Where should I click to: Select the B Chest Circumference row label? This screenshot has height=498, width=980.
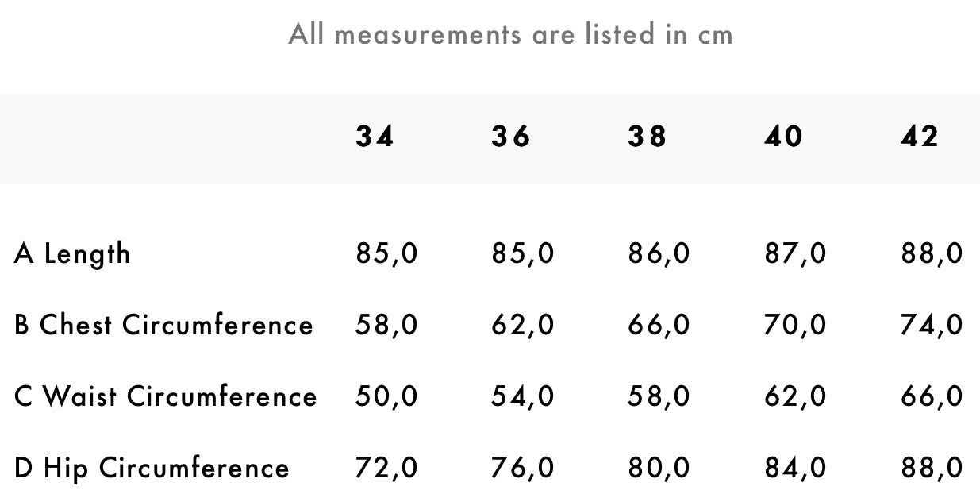(x=163, y=325)
